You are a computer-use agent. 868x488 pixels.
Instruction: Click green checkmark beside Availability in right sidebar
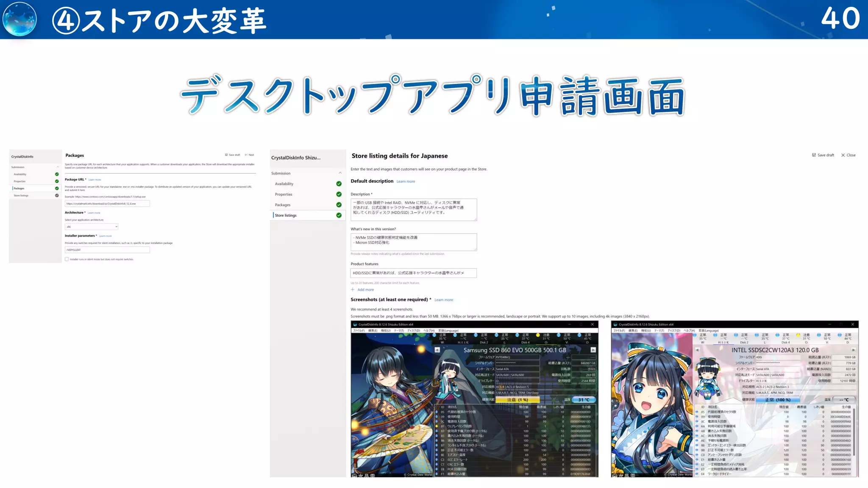click(339, 184)
